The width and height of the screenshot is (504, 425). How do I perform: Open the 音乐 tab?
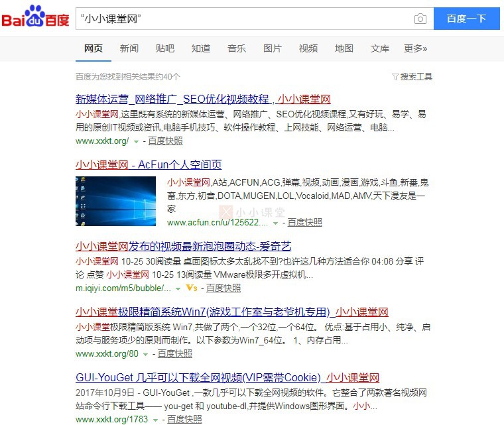tap(237, 48)
